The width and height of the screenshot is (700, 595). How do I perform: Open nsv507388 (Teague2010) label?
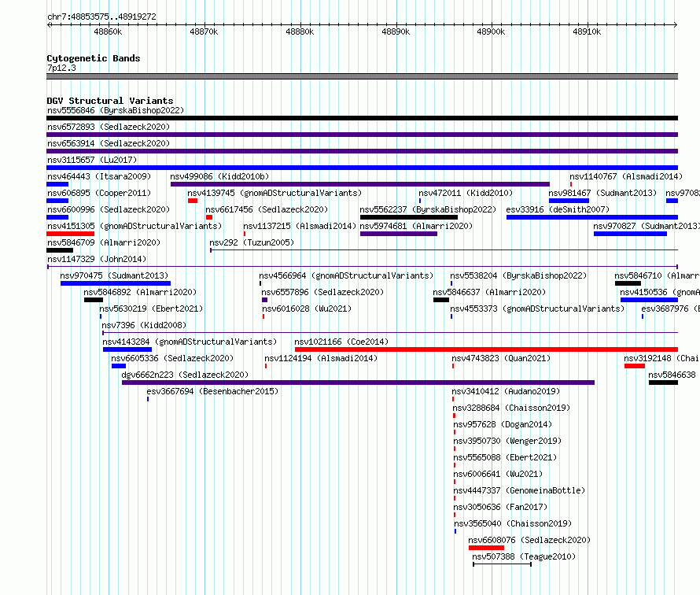(x=524, y=556)
